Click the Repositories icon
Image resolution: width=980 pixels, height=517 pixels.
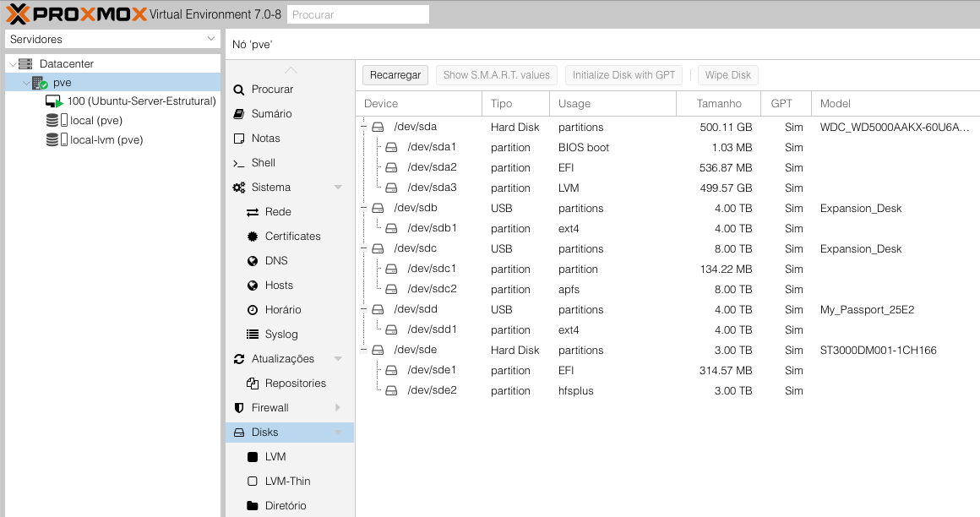[253, 384]
